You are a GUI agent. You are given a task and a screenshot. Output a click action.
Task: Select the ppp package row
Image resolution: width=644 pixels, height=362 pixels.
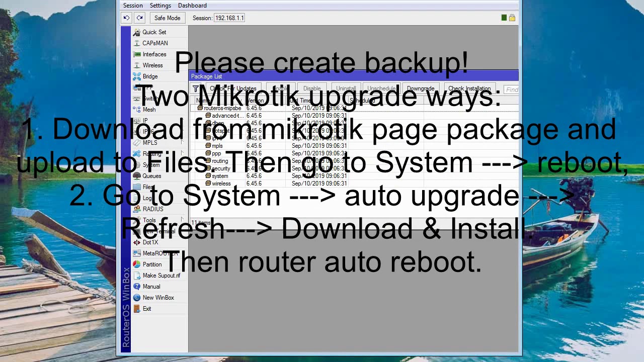(x=354, y=153)
